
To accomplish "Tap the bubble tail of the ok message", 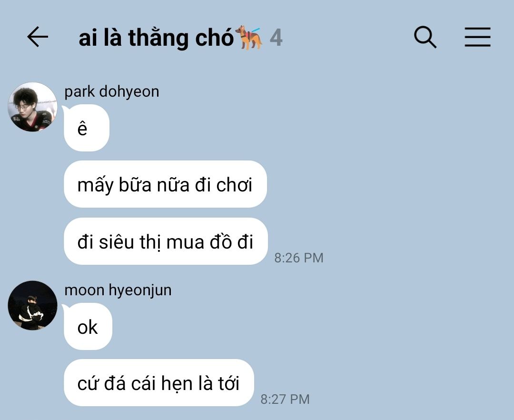I will point(66,307).
